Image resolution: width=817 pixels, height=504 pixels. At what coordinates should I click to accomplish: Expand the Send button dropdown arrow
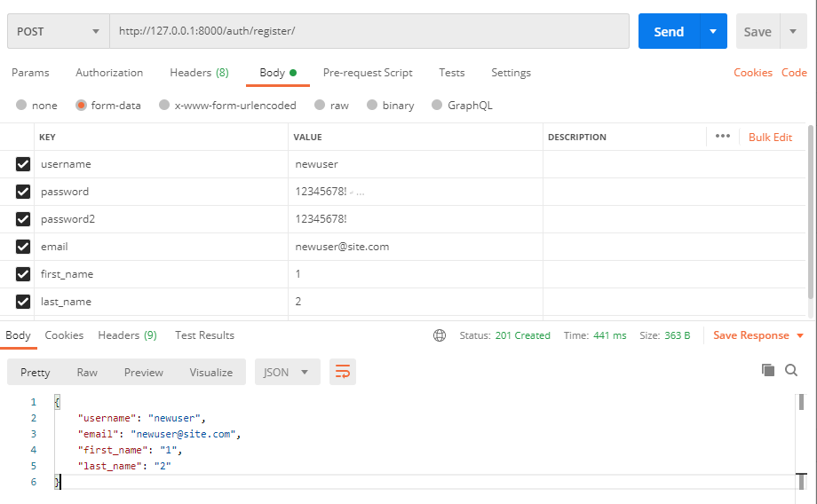click(713, 31)
